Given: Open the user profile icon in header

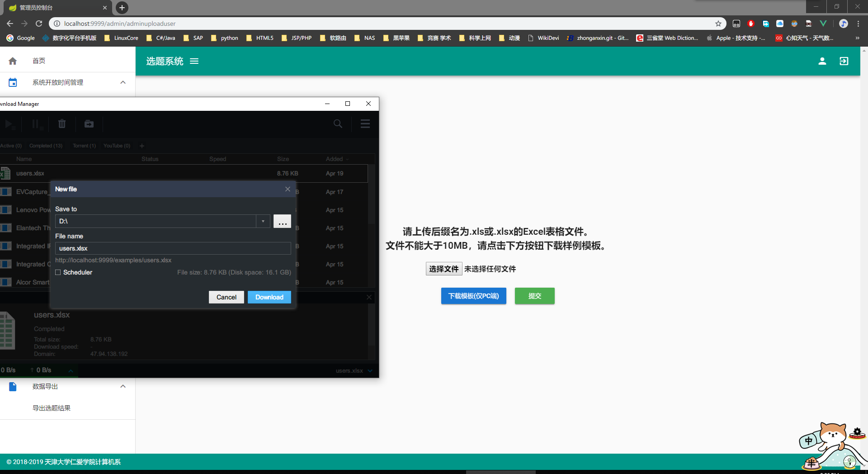Looking at the screenshot, I should click(822, 61).
